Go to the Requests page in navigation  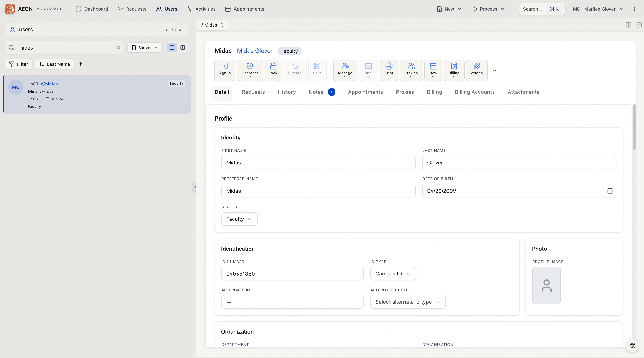click(132, 9)
